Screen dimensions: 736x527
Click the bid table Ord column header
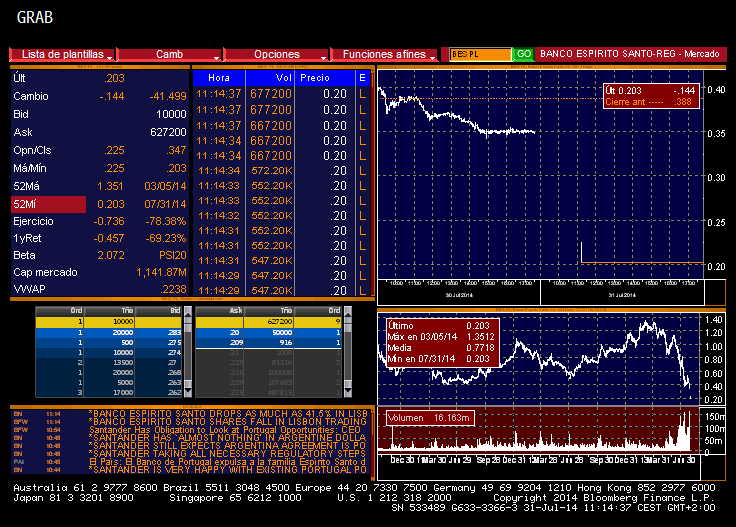[60, 311]
